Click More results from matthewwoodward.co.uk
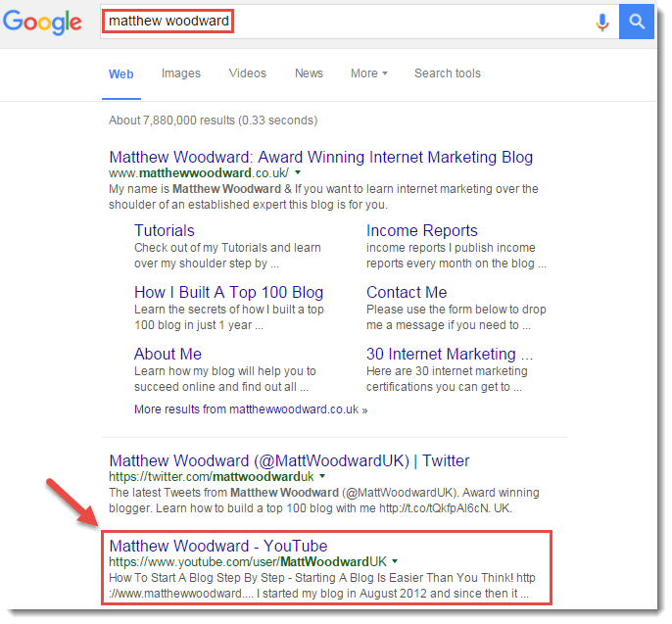The width and height of the screenshot is (672, 624). coord(251,409)
